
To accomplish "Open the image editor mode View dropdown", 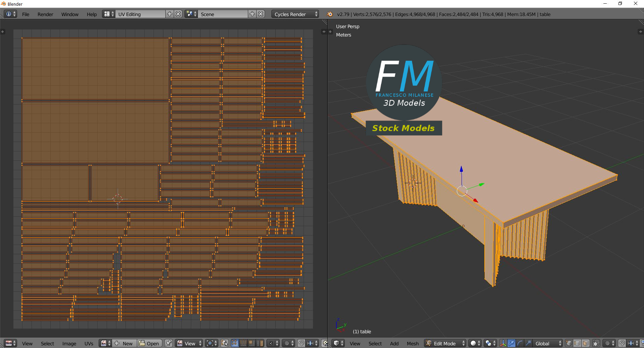I will pos(189,343).
